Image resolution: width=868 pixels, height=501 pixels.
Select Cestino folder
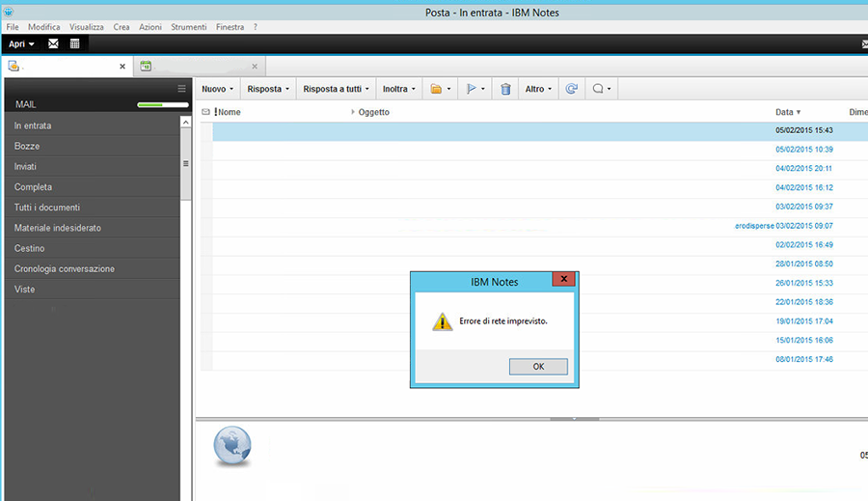point(92,248)
